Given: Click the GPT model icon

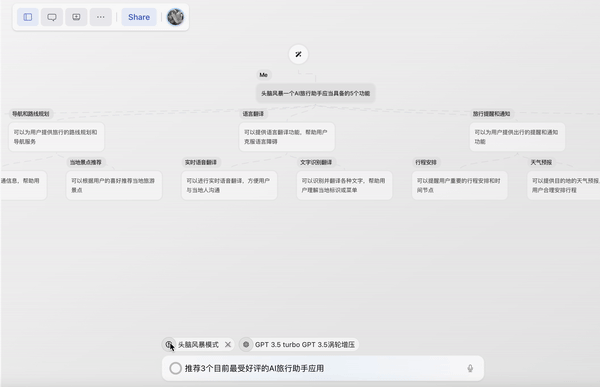Looking at the screenshot, I should click(x=246, y=345).
